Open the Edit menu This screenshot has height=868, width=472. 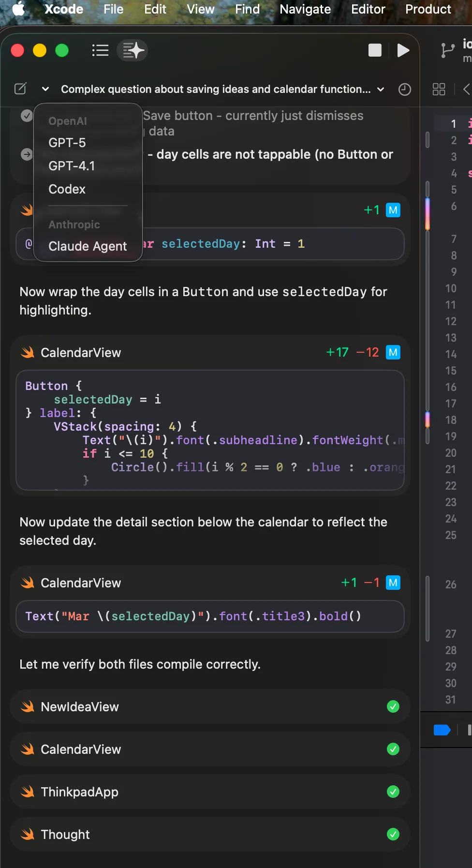(155, 9)
